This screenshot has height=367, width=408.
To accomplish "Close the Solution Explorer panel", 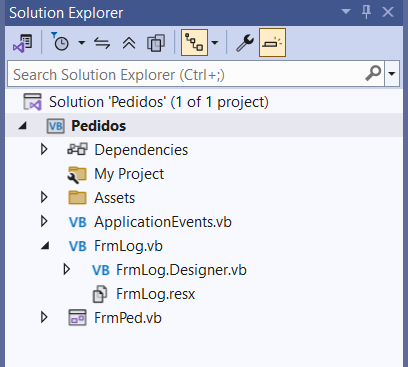I will click(x=388, y=12).
